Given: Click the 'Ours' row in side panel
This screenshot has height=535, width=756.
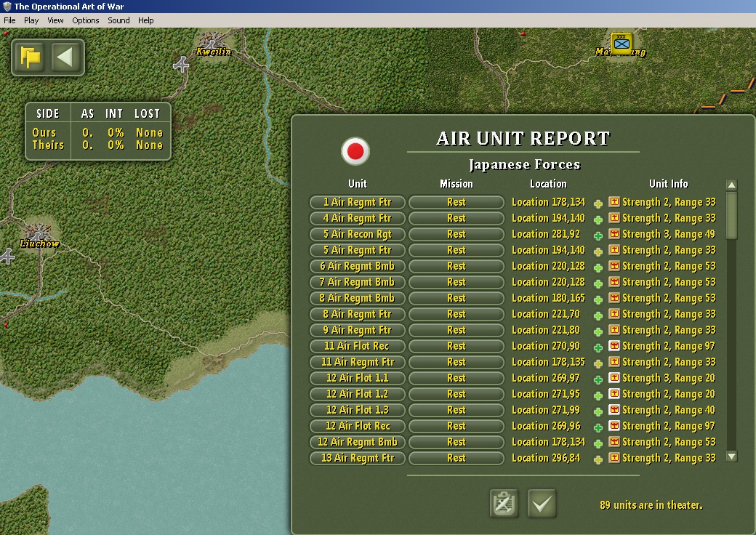Looking at the screenshot, I should pyautogui.click(x=97, y=132).
